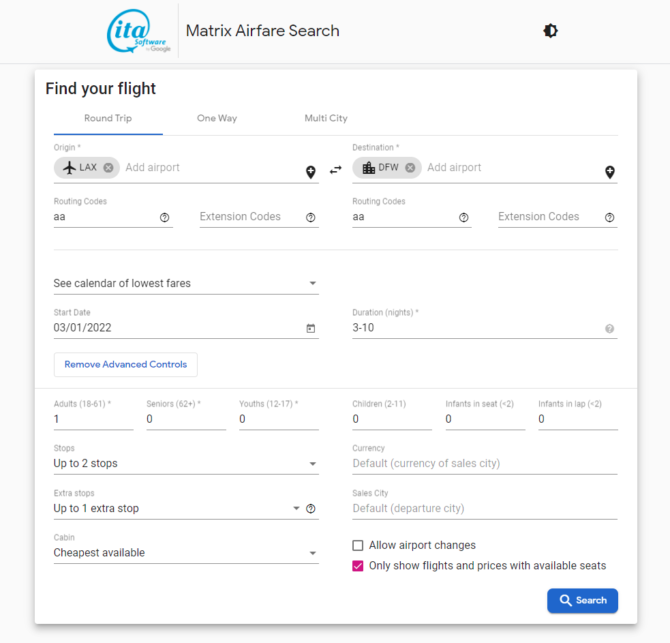The width and height of the screenshot is (670, 643).
Task: Click the airplane icon in LAX chip
Action: [69, 167]
